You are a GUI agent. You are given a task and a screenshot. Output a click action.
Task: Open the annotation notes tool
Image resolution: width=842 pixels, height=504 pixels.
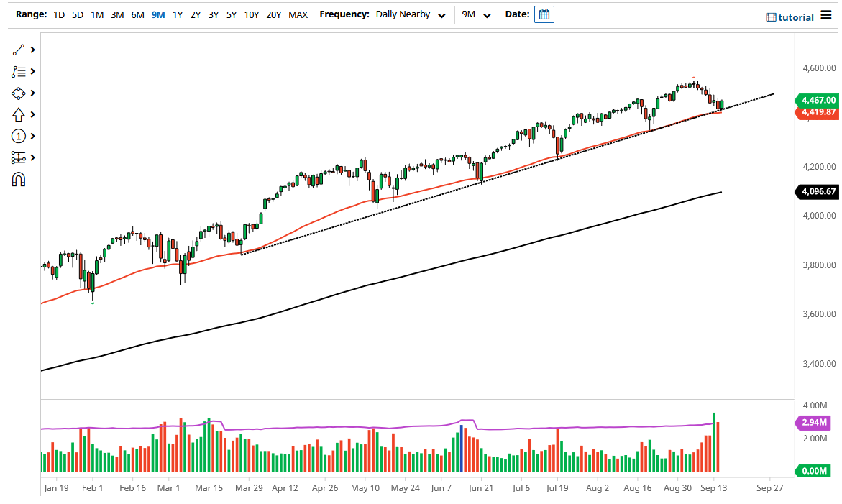pyautogui.click(x=19, y=70)
